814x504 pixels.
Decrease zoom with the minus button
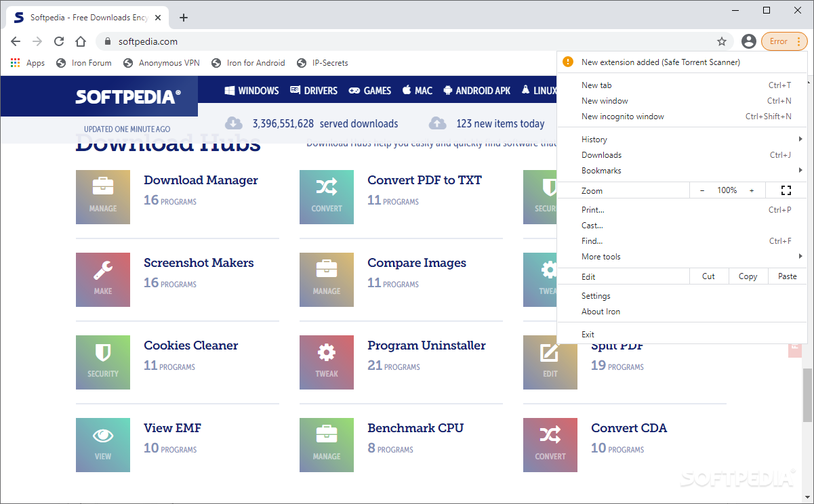tap(702, 191)
